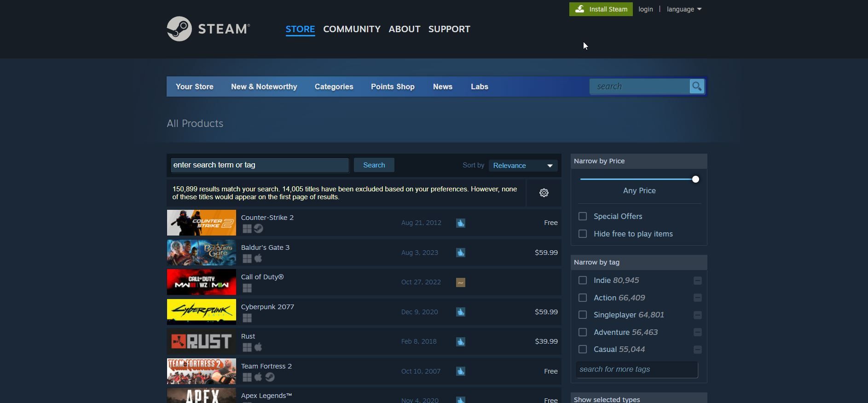
Task: Click the Cyberpunk 2077 game thumbnail
Action: [x=202, y=312]
